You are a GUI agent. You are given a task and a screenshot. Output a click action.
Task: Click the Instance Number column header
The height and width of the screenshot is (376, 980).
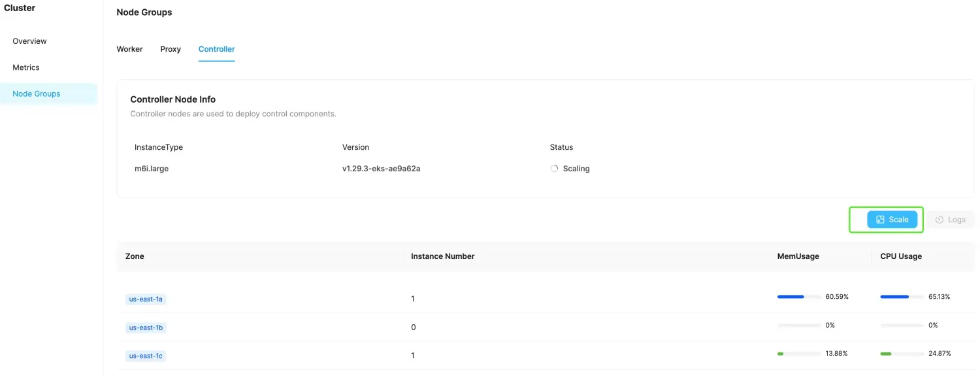point(442,256)
